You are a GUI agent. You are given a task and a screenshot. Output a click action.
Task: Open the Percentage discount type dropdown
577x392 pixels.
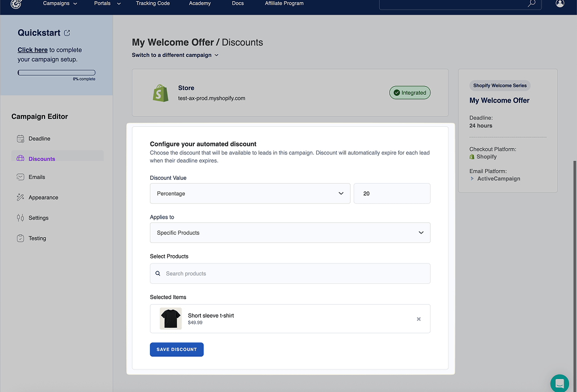[250, 193]
